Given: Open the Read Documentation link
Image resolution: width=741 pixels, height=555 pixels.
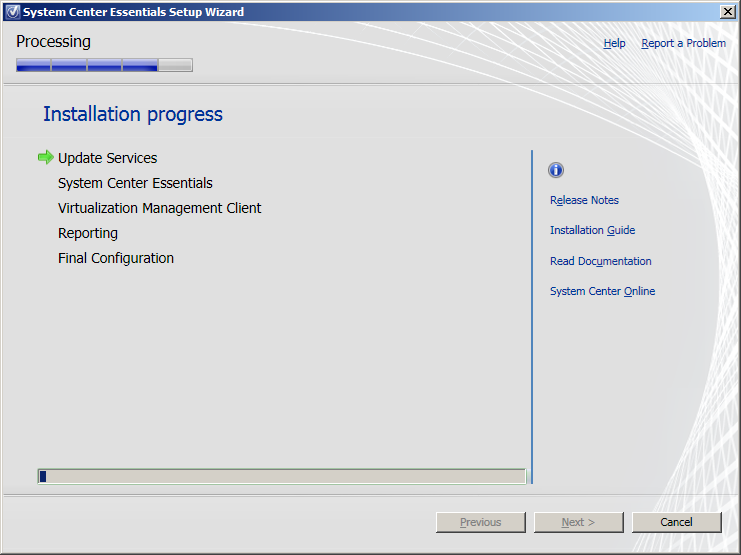Looking at the screenshot, I should (601, 261).
